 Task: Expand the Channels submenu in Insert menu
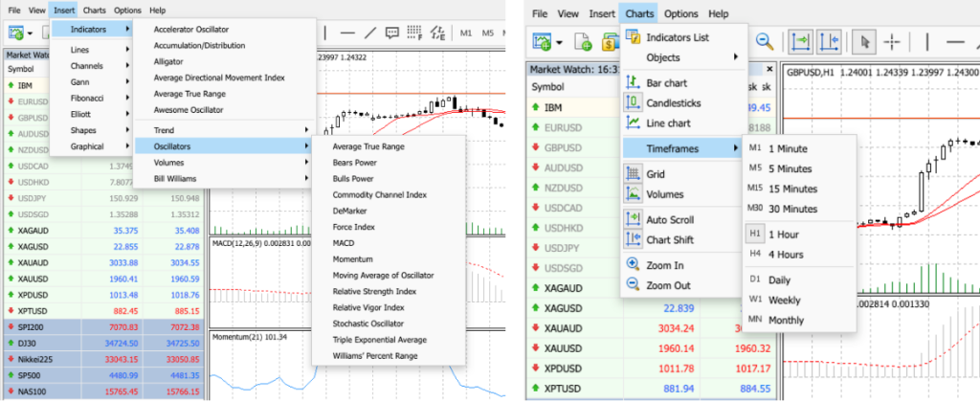(93, 66)
